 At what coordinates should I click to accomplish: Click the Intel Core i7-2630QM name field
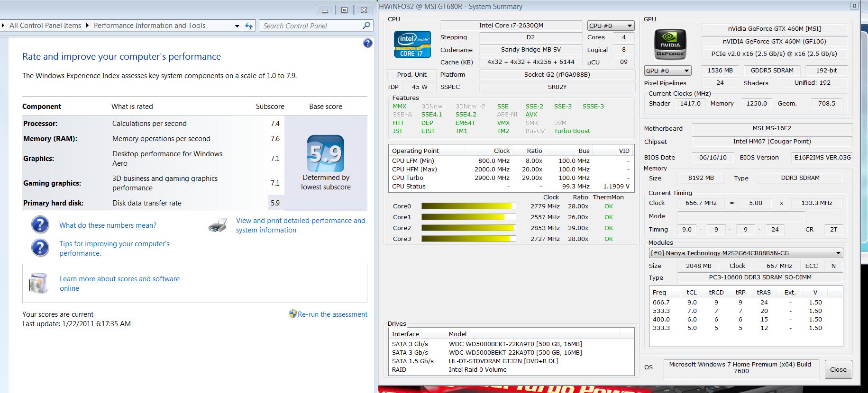pyautogui.click(x=511, y=25)
